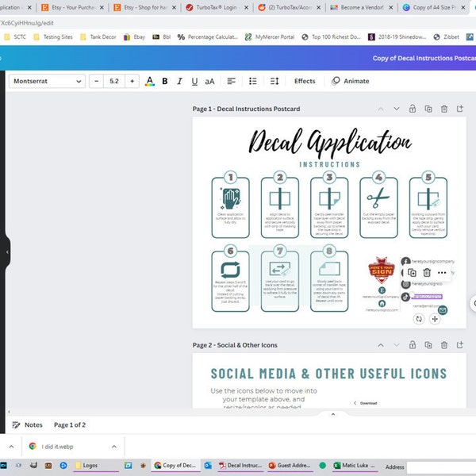Lock Page 1
This screenshot has height=476, width=476.
(x=413, y=109)
